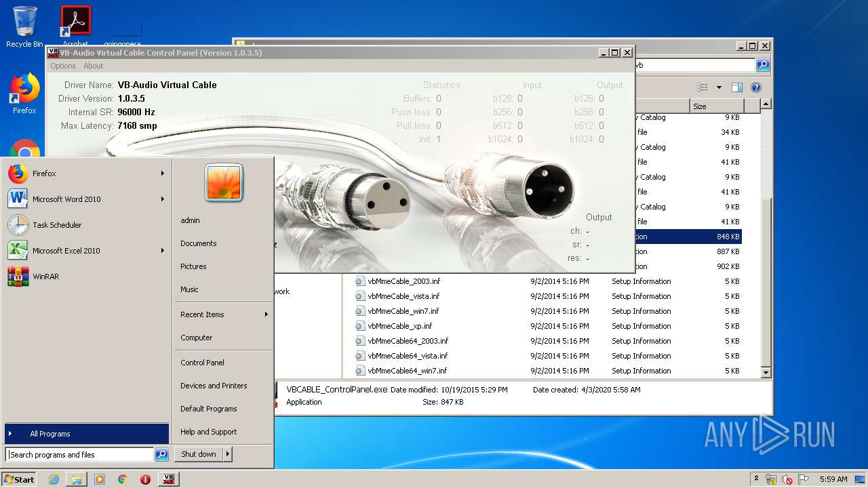Open Opera from the taskbar
This screenshot has height=488, width=868.
pyautogui.click(x=145, y=479)
